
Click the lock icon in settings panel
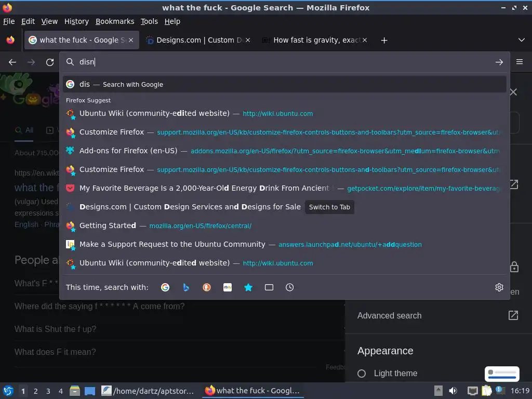click(514, 267)
